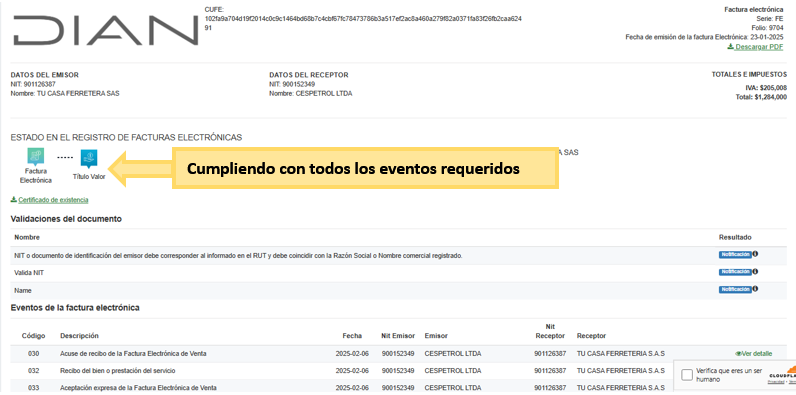Click info icon in the Valida NIT row
Image resolution: width=796 pixels, height=395 pixels.
point(755,272)
